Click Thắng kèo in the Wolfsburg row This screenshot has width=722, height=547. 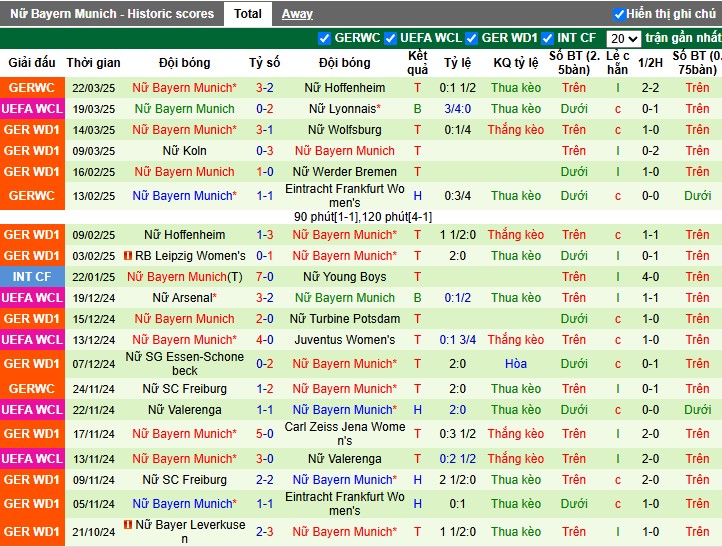[516, 130]
